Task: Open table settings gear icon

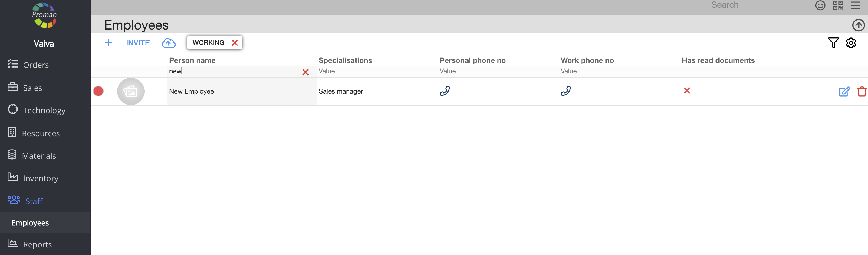Action: (x=851, y=43)
